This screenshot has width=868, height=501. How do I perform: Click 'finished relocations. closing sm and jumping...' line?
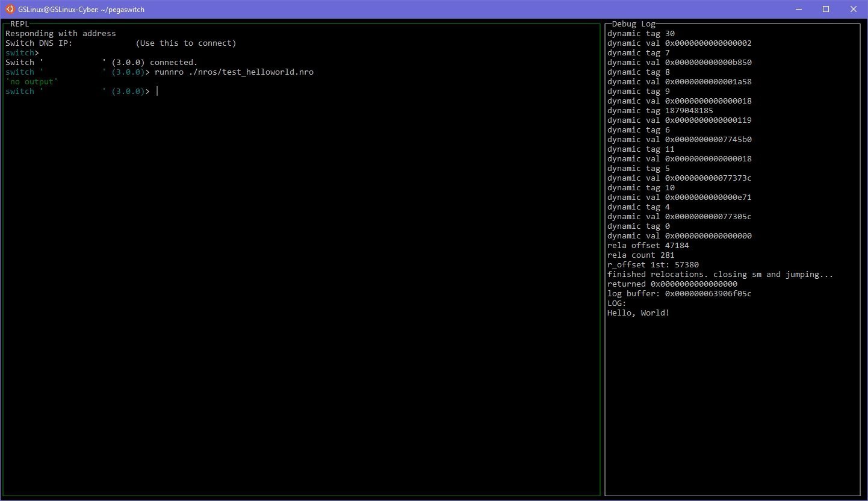[x=721, y=275]
